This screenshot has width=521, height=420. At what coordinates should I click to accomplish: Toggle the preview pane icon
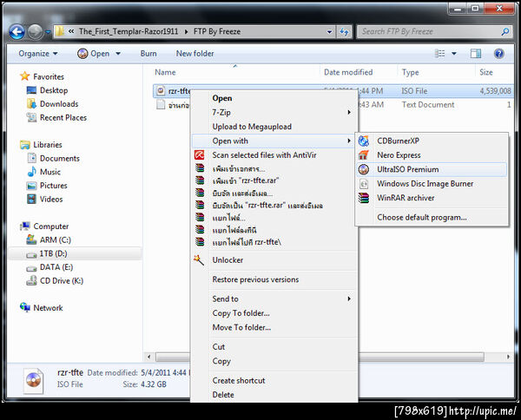point(476,54)
